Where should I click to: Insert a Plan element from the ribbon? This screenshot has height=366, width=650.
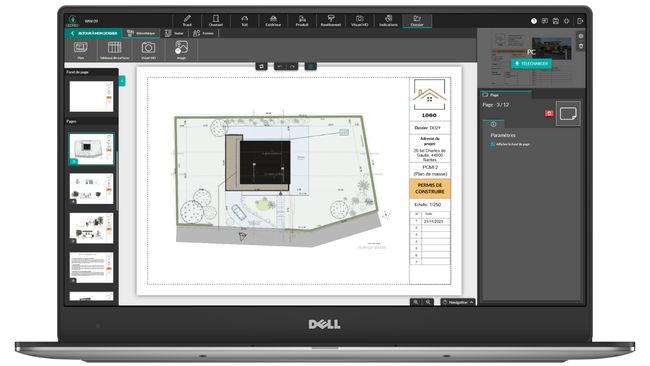[81, 50]
